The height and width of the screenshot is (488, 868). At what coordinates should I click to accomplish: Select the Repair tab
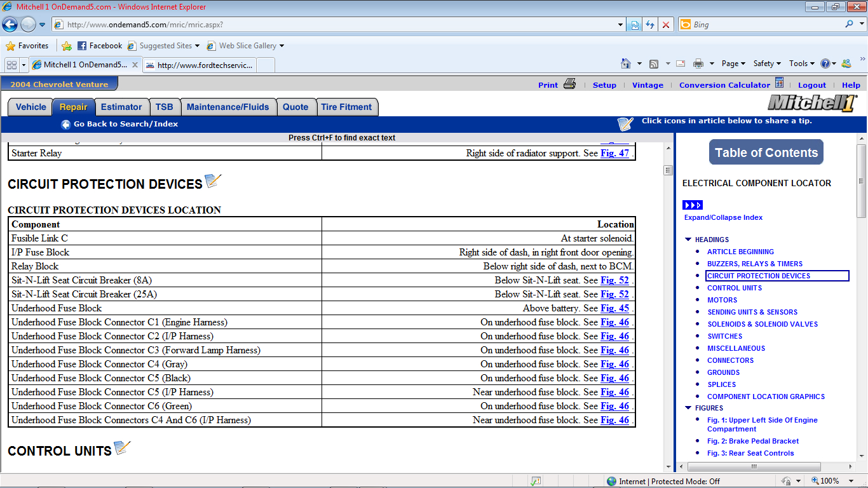[74, 107]
